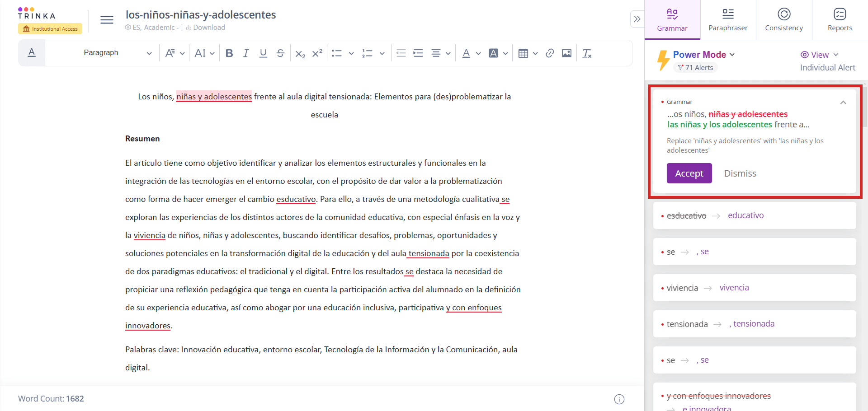Insert a bulleted list
The image size is (868, 411).
click(x=337, y=53)
